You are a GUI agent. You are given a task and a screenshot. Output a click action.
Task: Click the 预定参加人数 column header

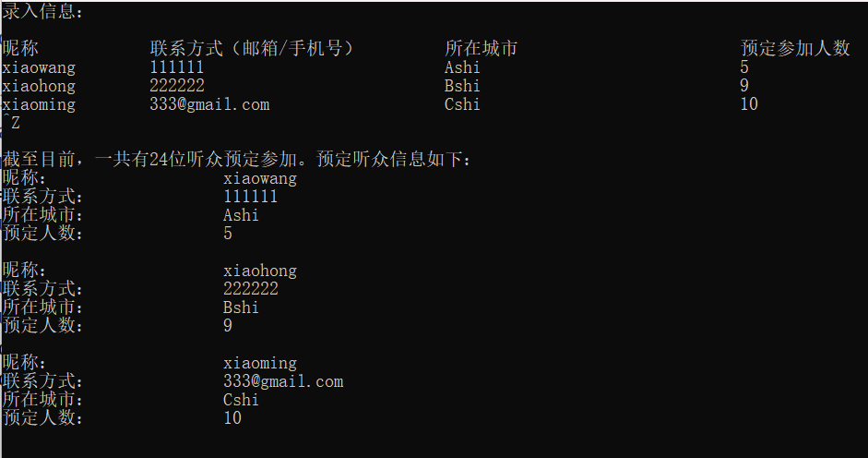(795, 48)
